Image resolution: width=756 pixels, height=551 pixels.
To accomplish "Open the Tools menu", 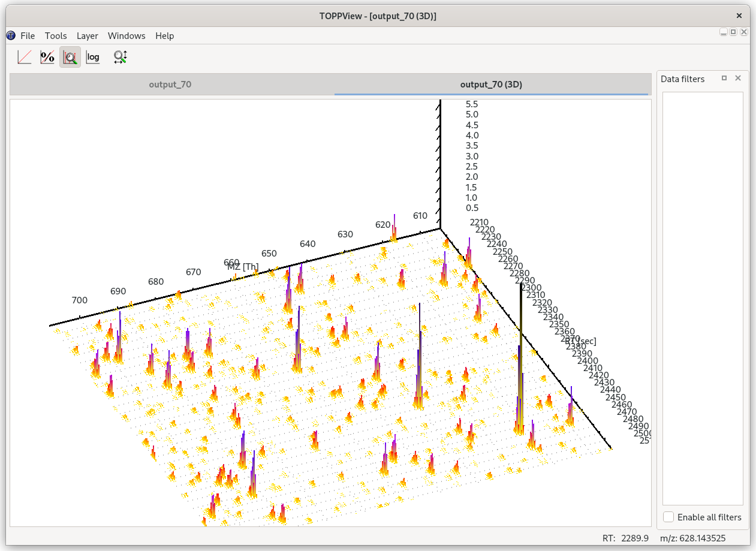I will tap(56, 36).
